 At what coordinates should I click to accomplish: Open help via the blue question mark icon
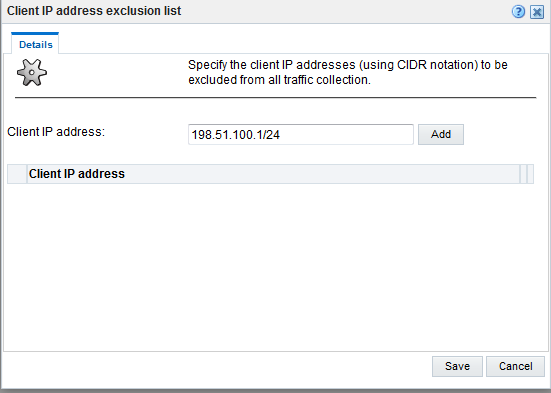[x=518, y=12]
